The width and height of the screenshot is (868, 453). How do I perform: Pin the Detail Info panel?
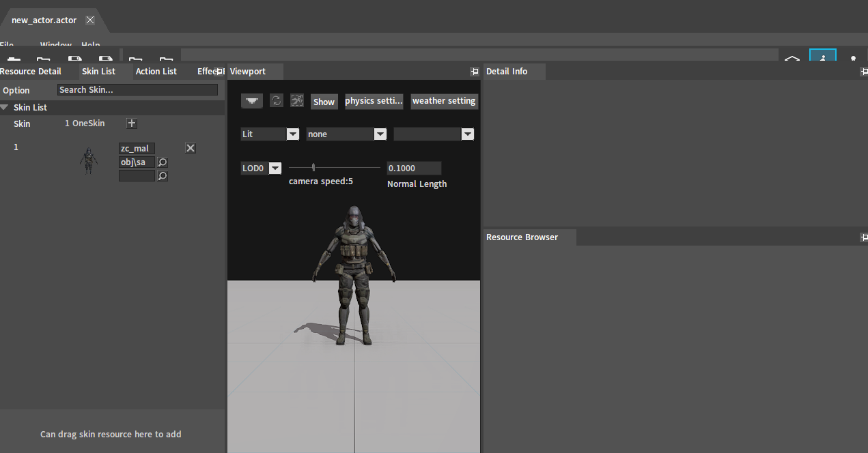coord(864,72)
